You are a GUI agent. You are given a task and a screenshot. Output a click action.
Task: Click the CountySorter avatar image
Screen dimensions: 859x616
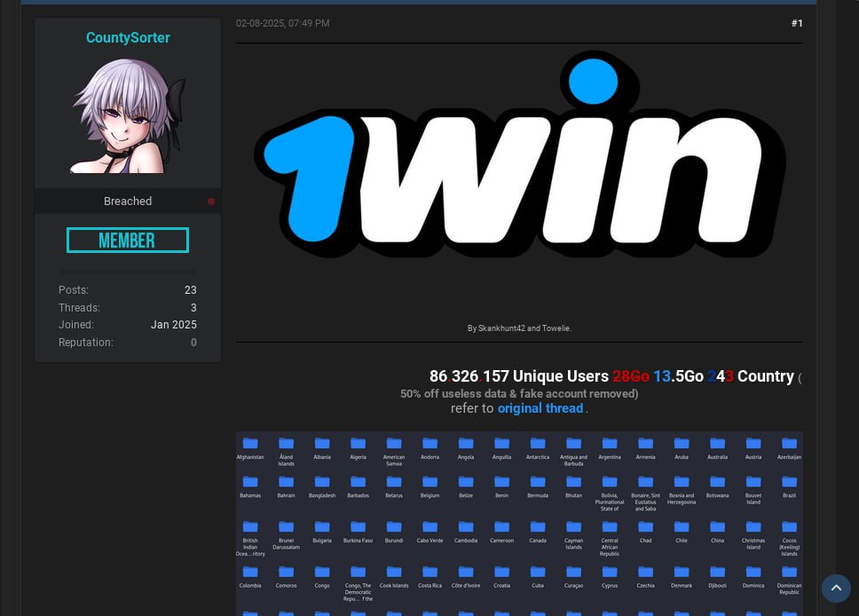click(x=128, y=115)
